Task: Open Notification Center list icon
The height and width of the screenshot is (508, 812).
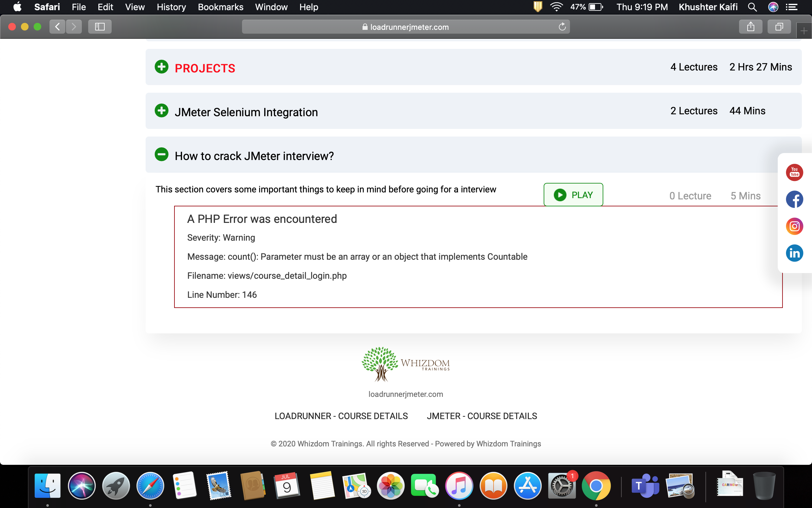Action: (x=792, y=7)
